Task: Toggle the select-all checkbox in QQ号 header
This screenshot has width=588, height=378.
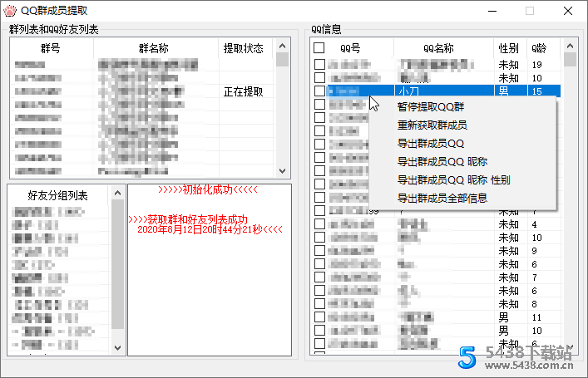Action: coord(319,48)
